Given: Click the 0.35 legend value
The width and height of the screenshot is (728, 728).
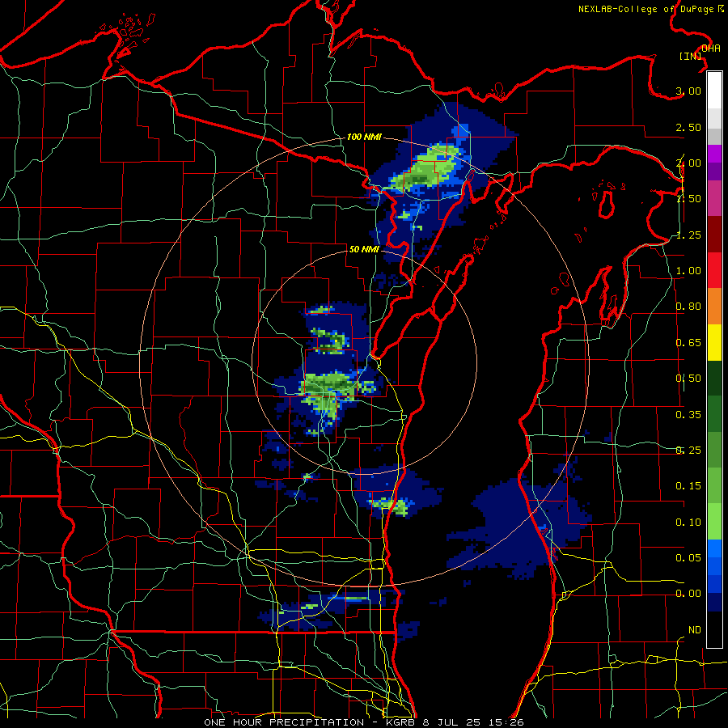Looking at the screenshot, I should (688, 415).
